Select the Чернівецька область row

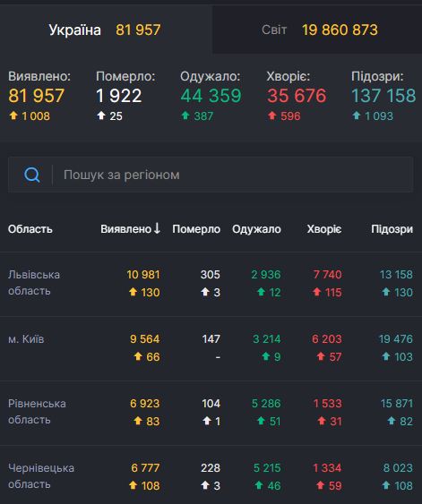[x=211, y=475]
